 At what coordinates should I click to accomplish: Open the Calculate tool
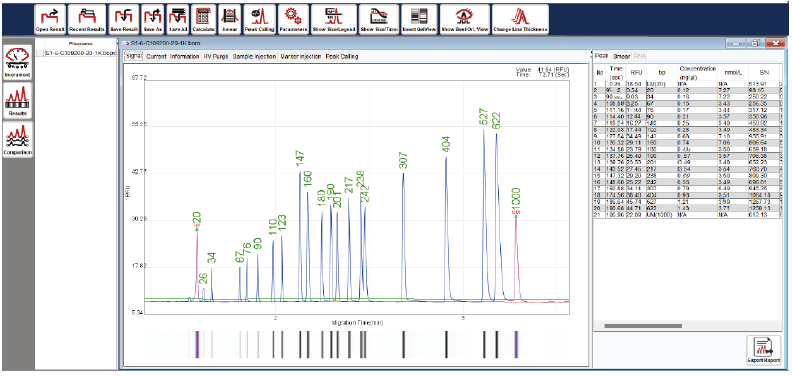pyautogui.click(x=204, y=19)
